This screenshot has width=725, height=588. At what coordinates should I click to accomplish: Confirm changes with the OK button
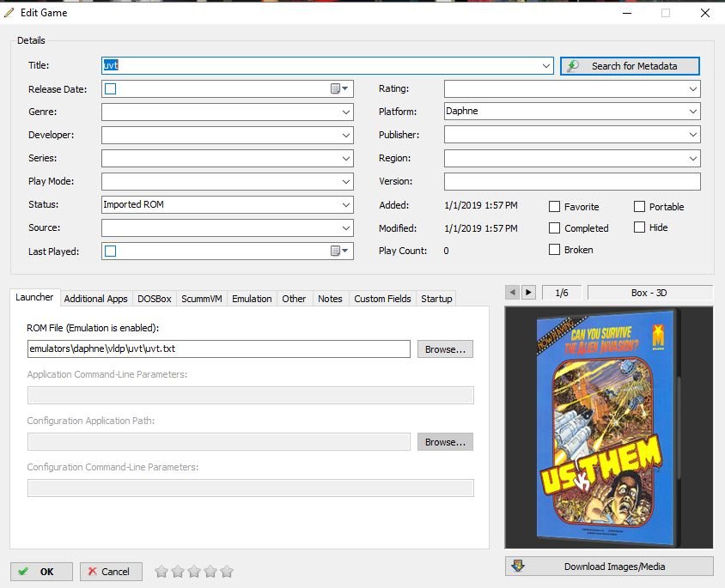pos(41,572)
